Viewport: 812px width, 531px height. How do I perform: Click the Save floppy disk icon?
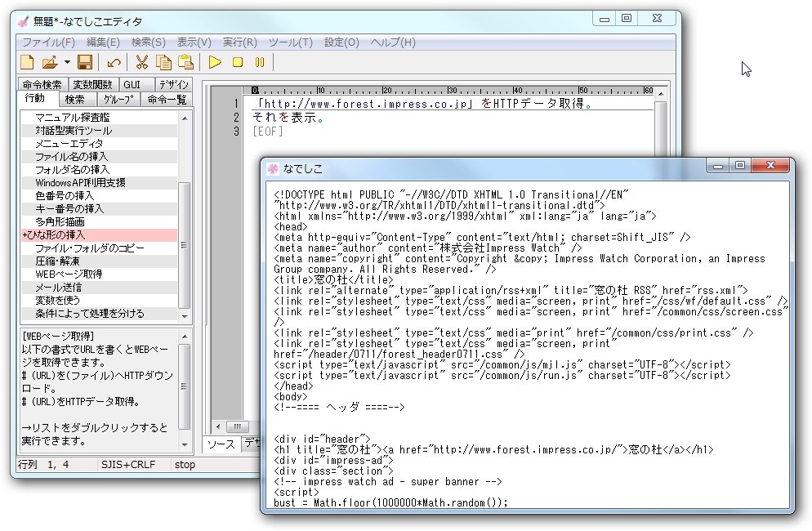coord(85,63)
